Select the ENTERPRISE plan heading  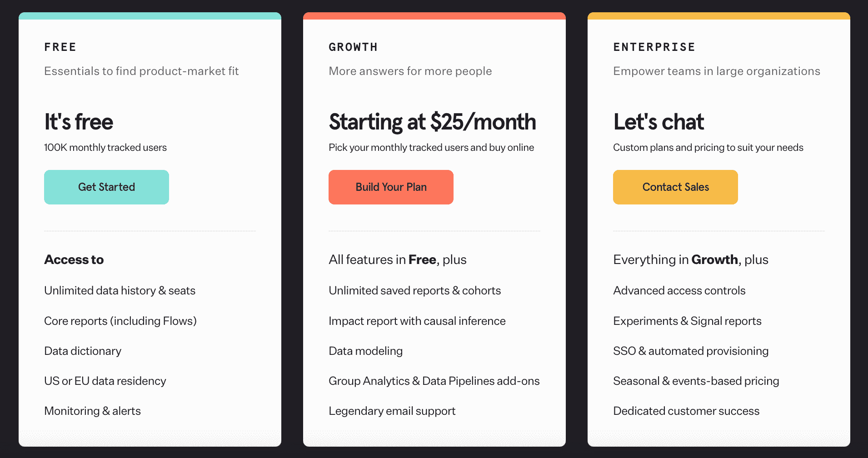(654, 47)
